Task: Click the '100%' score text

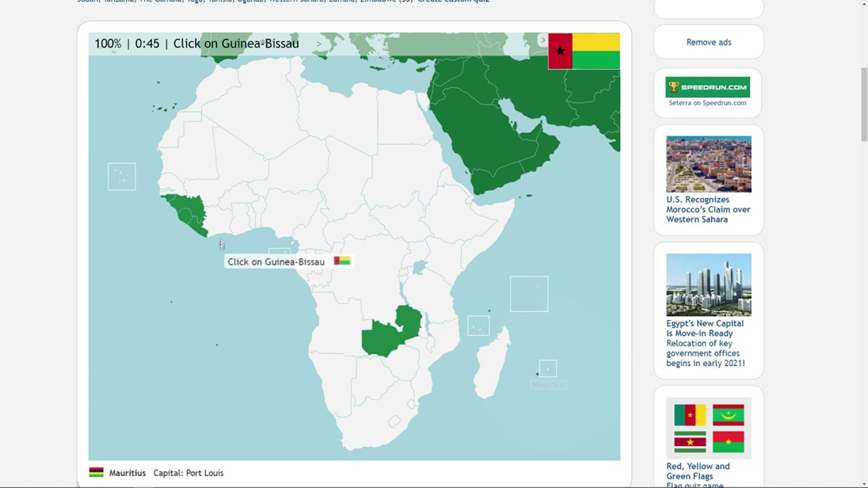Action: coord(108,43)
